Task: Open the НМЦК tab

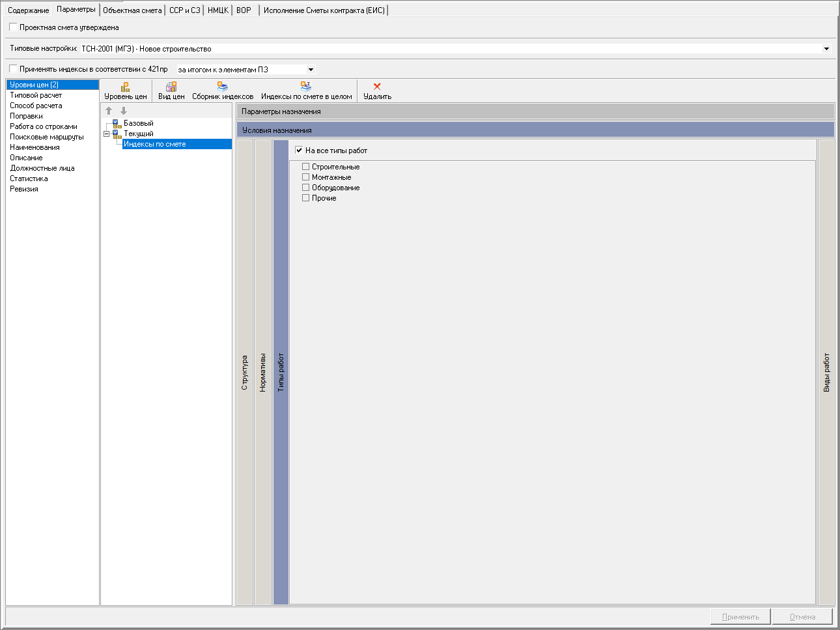Action: coord(217,10)
